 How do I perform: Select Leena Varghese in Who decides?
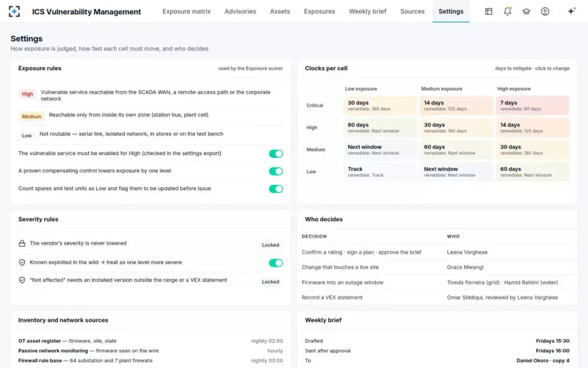[x=467, y=252]
